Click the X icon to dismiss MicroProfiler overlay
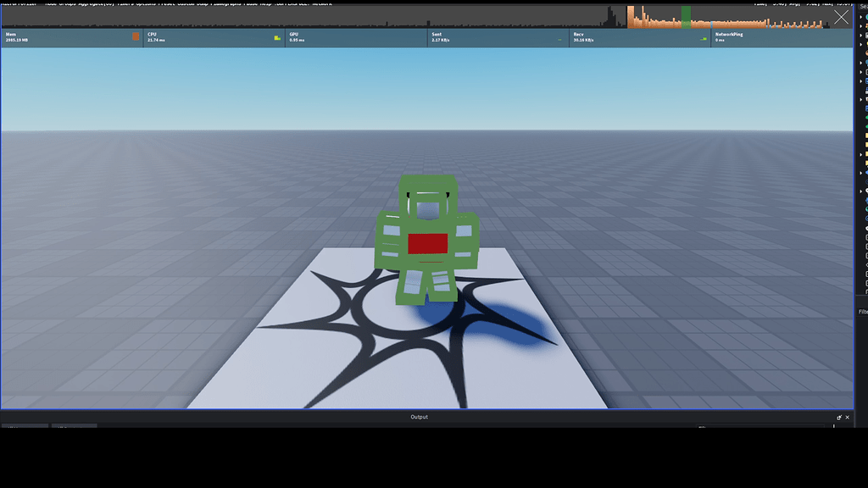 pos(842,15)
